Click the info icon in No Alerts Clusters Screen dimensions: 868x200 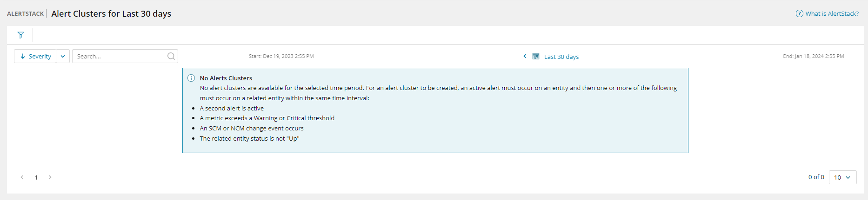[191, 78]
